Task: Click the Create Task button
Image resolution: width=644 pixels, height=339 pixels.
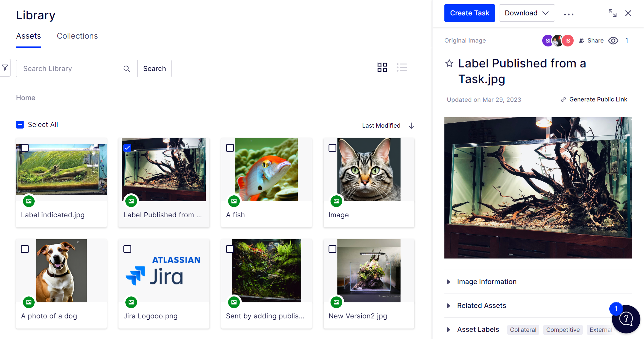Action: [x=469, y=13]
